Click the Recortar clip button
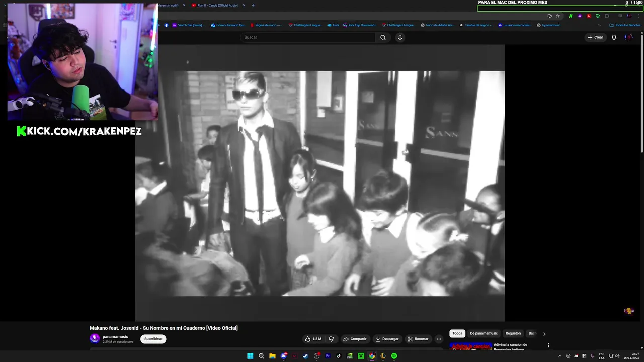The height and width of the screenshot is (362, 644). [418, 339]
